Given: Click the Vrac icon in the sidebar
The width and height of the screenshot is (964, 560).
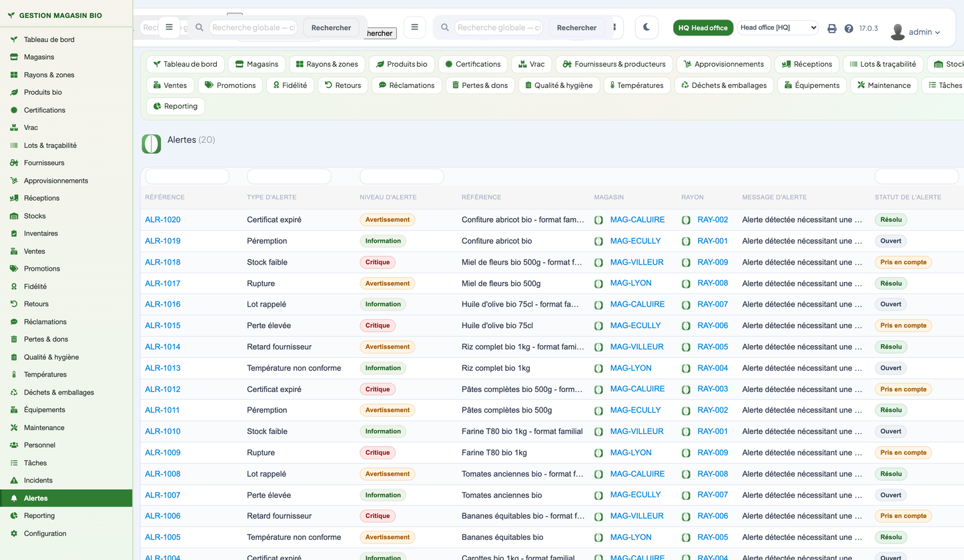Looking at the screenshot, I should [14, 127].
